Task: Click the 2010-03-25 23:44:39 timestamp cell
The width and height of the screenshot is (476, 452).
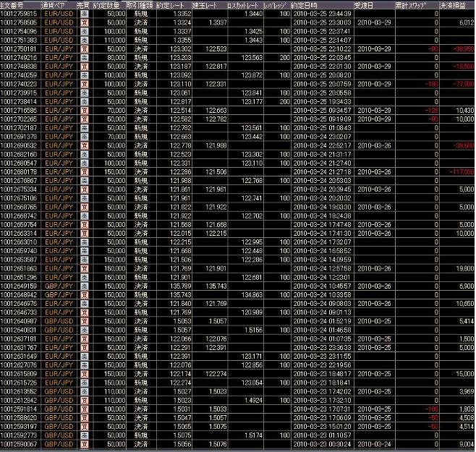Action: coord(322,14)
